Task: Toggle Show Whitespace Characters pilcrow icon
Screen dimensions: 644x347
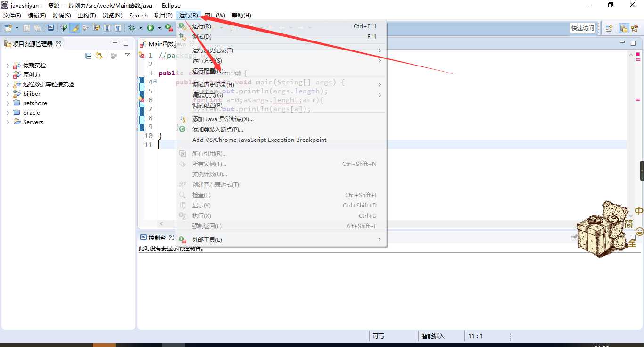Action: pos(118,28)
